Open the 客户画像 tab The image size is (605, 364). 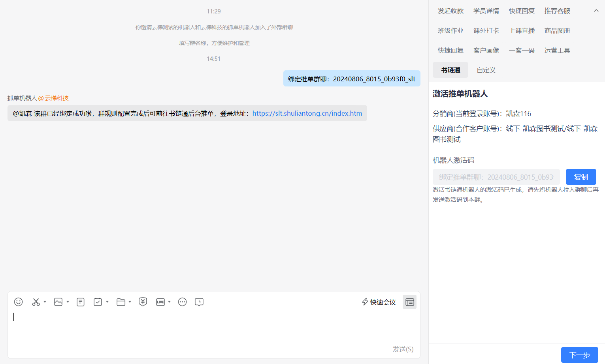[486, 50]
